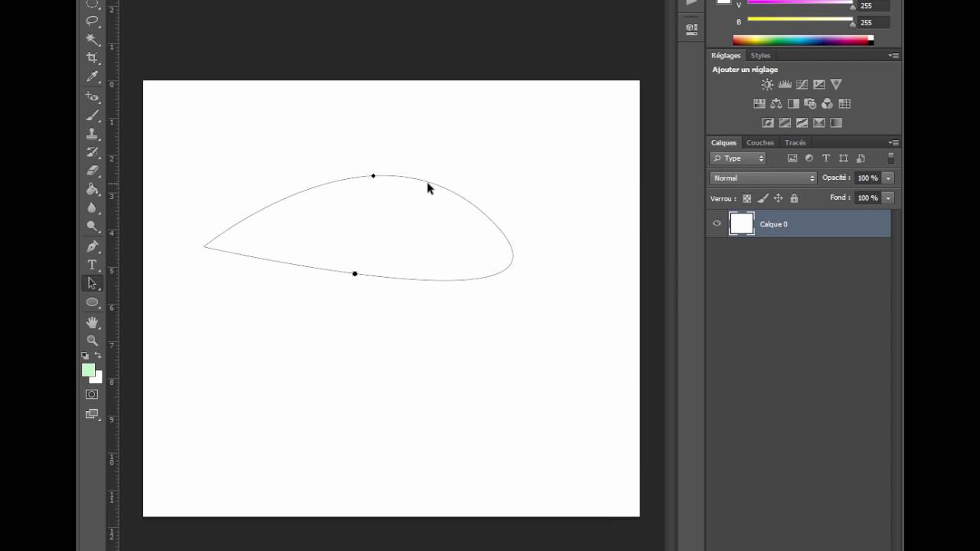Select the Eraser tool
980x551 pixels.
[92, 171]
